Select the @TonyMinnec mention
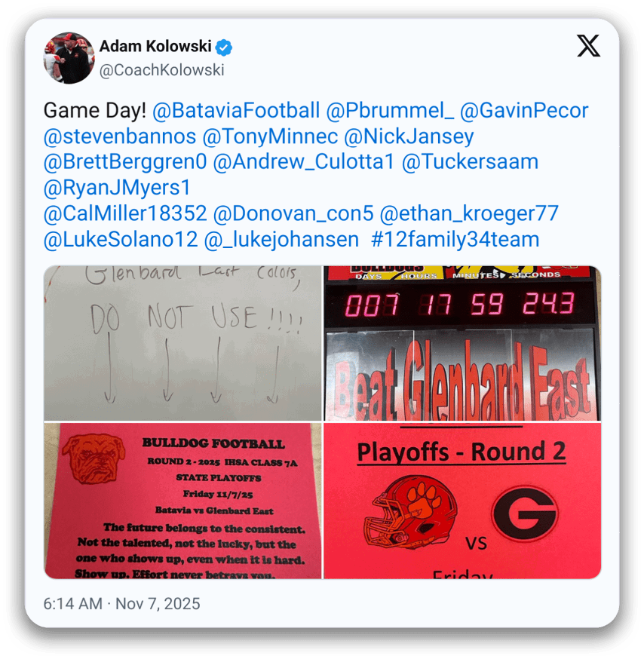This screenshot has width=644, height=659. pos(270,136)
